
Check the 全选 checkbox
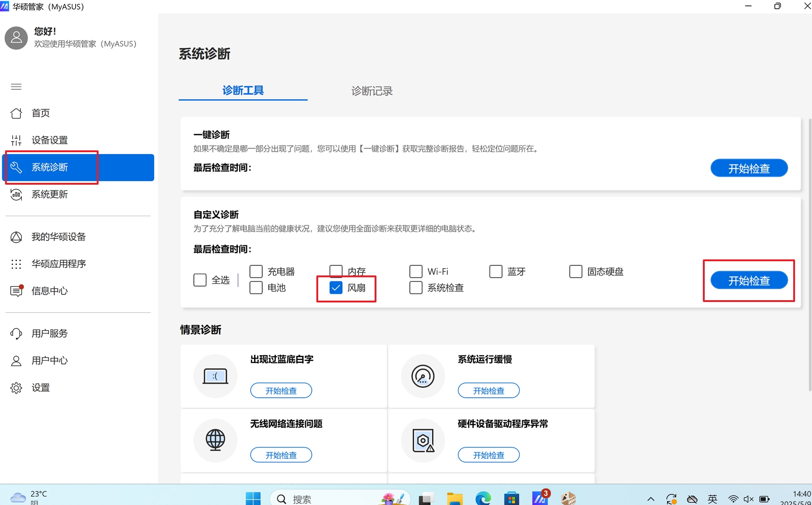click(200, 280)
